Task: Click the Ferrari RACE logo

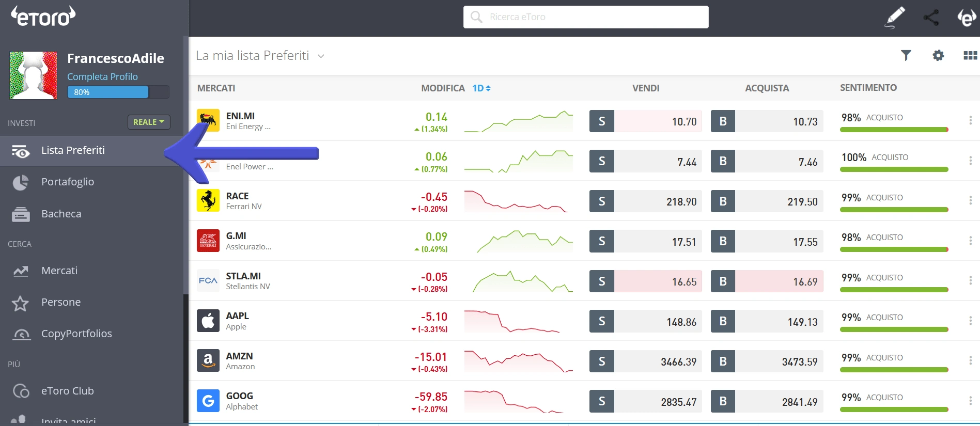Action: (208, 200)
